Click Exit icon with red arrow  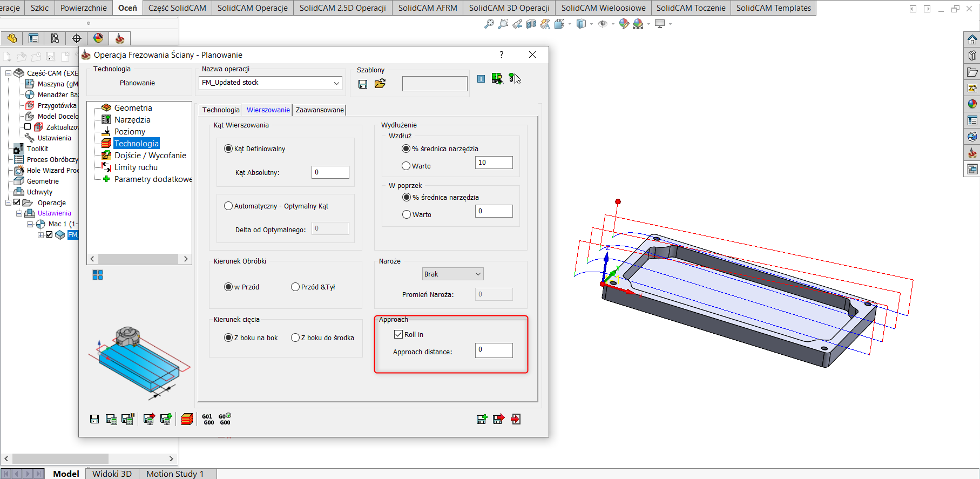click(x=516, y=419)
